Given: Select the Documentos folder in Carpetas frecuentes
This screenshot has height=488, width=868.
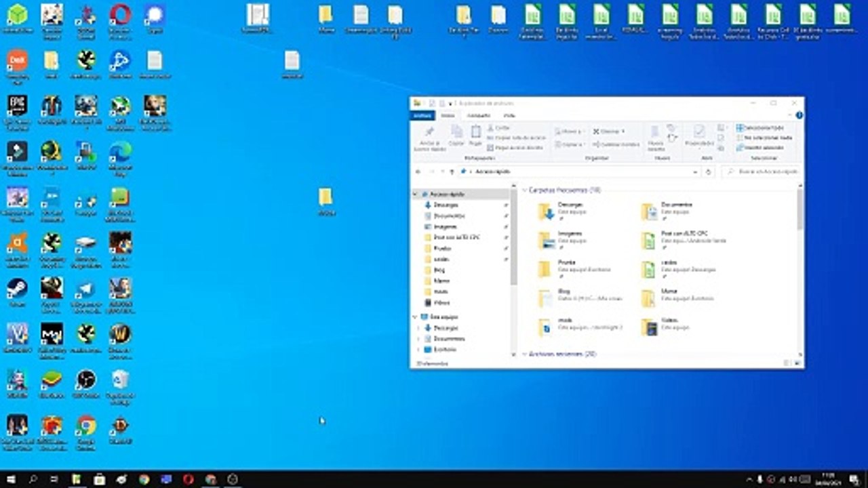Looking at the screenshot, I should pyautogui.click(x=668, y=211).
